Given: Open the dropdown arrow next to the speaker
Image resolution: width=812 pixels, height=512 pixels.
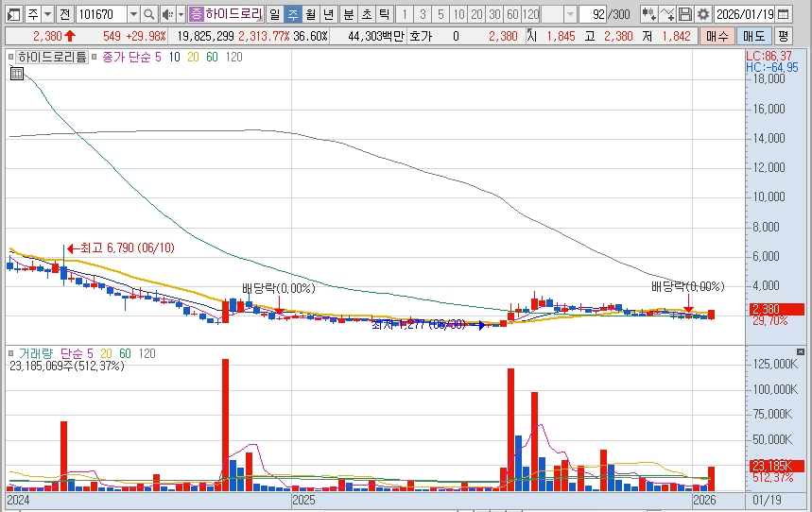Looking at the screenshot, I should (x=181, y=14).
